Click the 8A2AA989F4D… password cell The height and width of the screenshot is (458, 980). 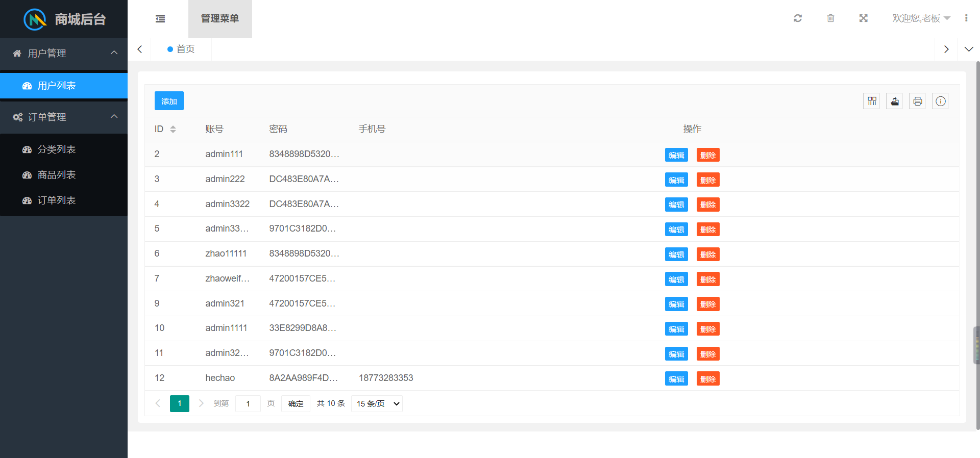coord(304,378)
